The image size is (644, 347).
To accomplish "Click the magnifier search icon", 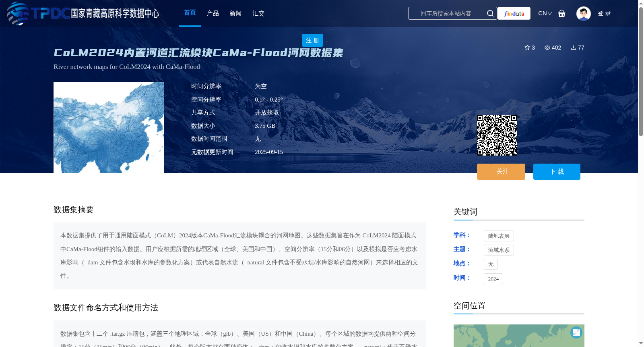I will pyautogui.click(x=490, y=13).
